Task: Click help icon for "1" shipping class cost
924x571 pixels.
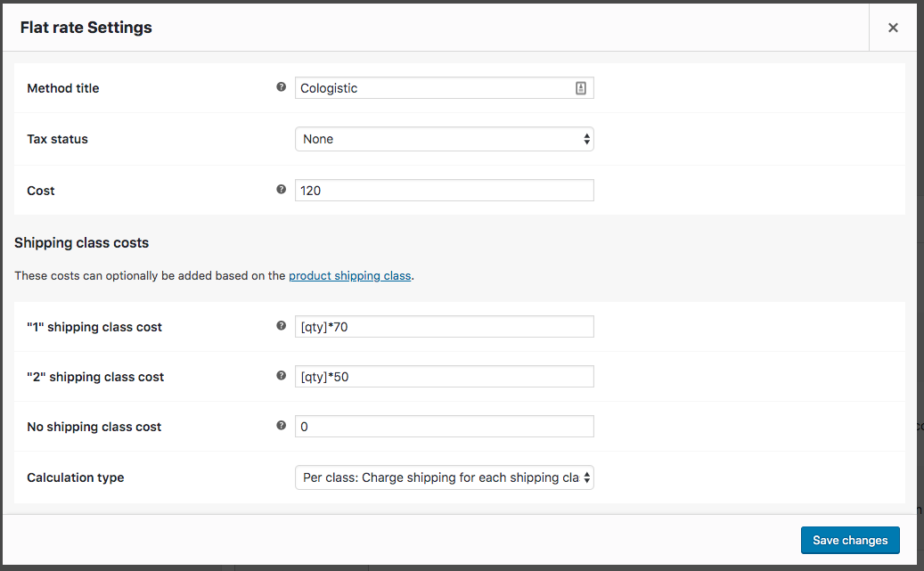Action: pos(282,326)
